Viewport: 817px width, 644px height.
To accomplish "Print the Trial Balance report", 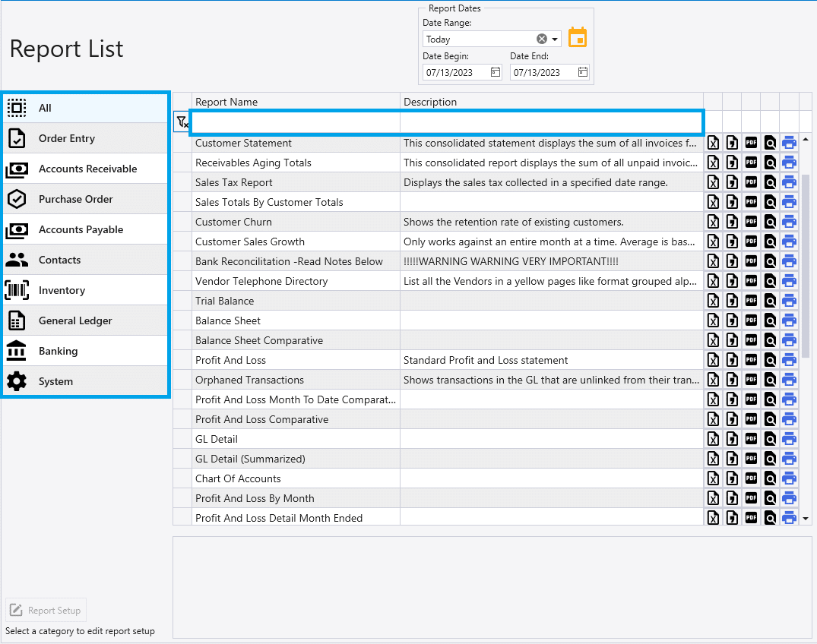I will 790,301.
